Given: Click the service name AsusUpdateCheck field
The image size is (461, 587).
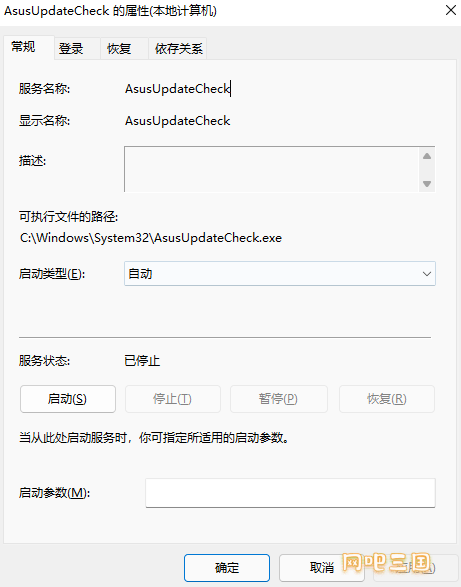Looking at the screenshot, I should tap(178, 89).
